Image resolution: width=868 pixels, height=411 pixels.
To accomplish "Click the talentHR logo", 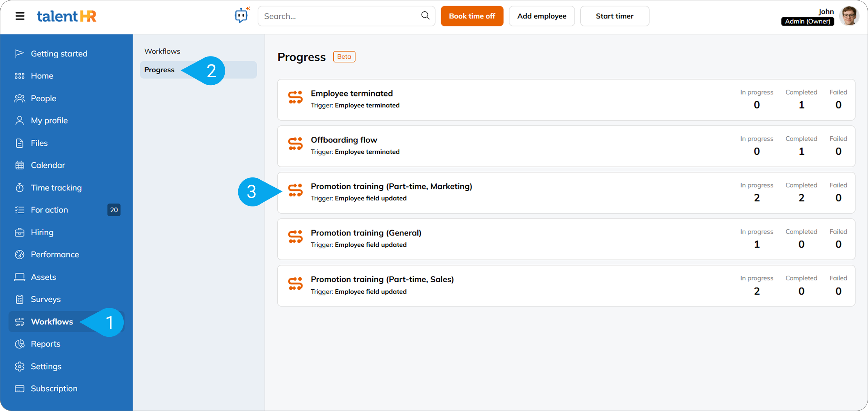I will 66,16.
